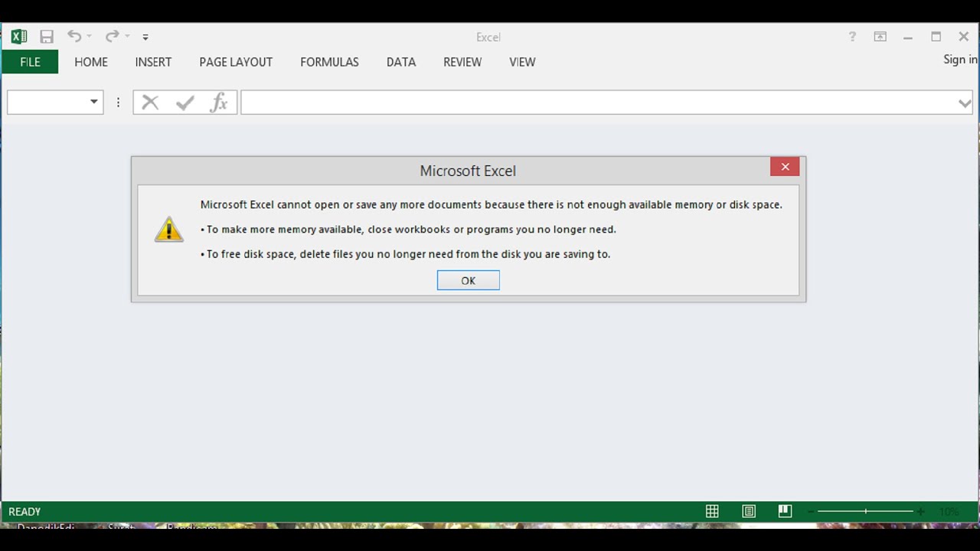The width and height of the screenshot is (980, 551).
Task: Click the zoom slider in status bar
Action: (x=865, y=511)
